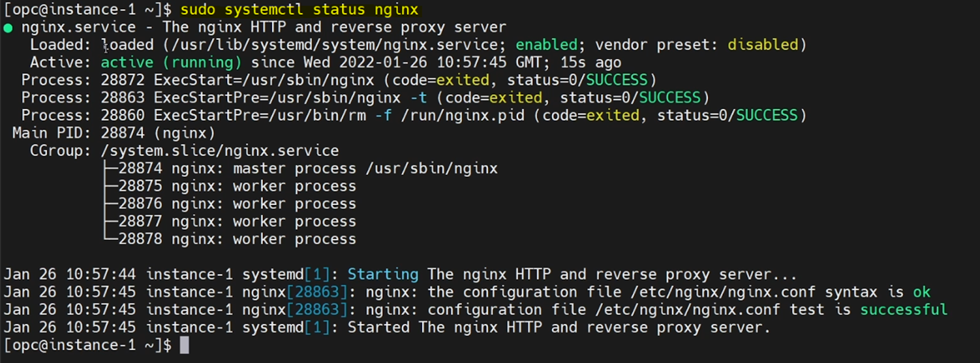Click the yellow 'disabled' vendor preset value
This screenshot has width=980, height=363.
coord(763,45)
